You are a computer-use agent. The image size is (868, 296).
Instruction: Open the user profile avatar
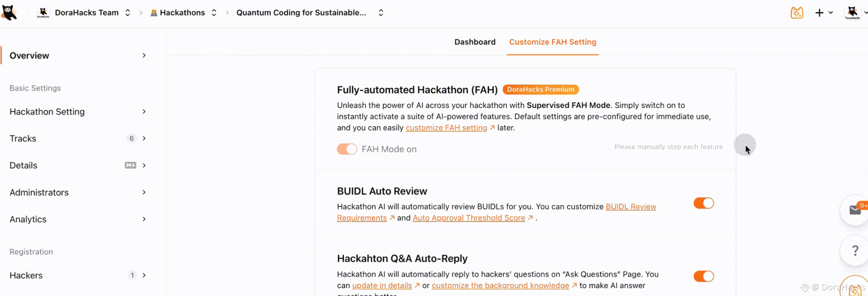(x=853, y=13)
